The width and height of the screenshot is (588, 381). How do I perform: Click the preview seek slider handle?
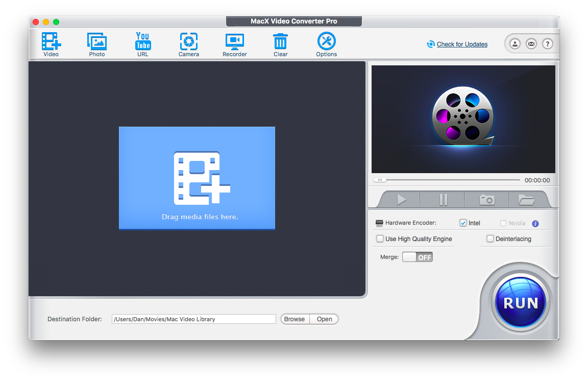(x=380, y=180)
